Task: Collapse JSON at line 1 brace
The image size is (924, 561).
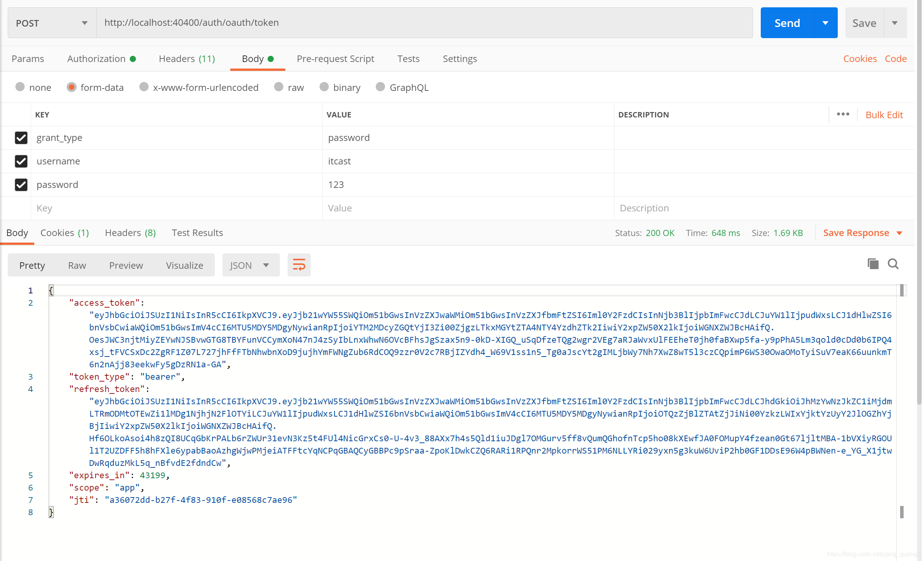Action: (51, 290)
